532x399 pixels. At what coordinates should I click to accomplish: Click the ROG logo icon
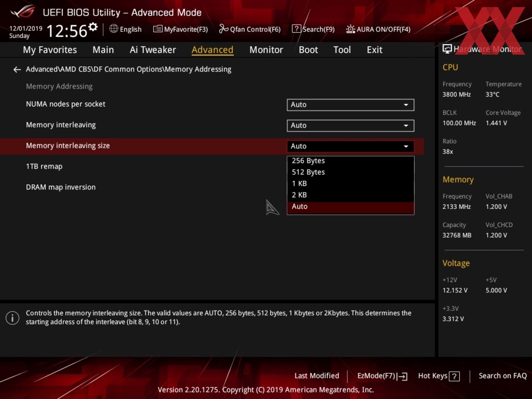(23, 12)
